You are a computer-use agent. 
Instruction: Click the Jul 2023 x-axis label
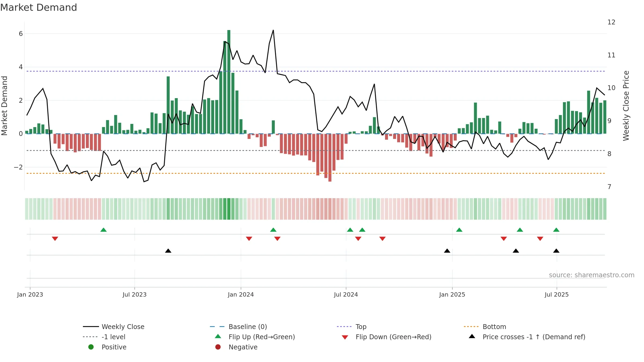coord(134,294)
